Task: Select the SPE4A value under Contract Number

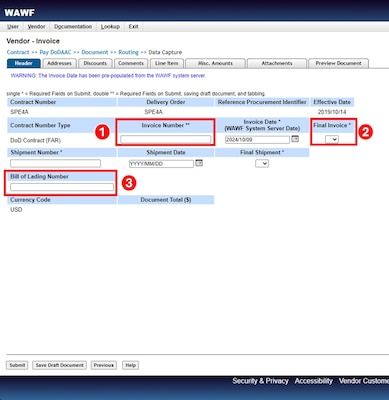Action: (x=19, y=112)
